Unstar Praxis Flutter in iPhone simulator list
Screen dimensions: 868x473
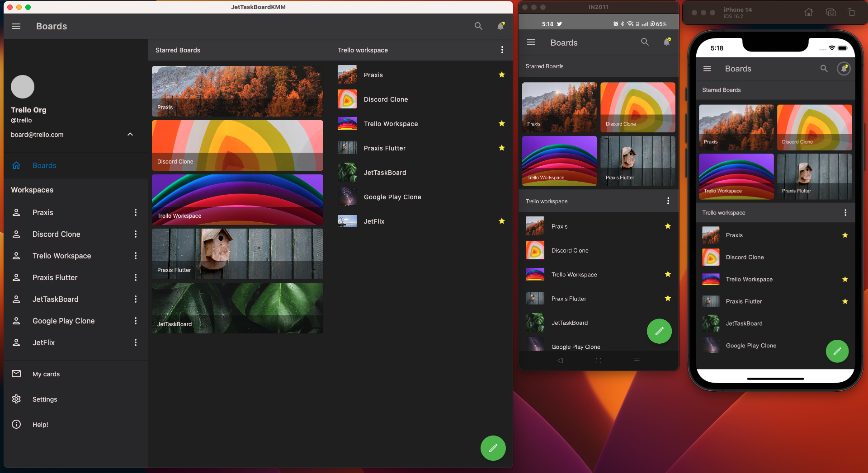click(x=845, y=301)
